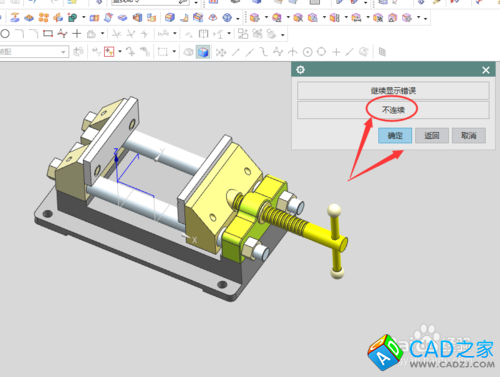Screen dimensions: 500x377
Task: Click the 返回 back button
Action: coord(432,136)
